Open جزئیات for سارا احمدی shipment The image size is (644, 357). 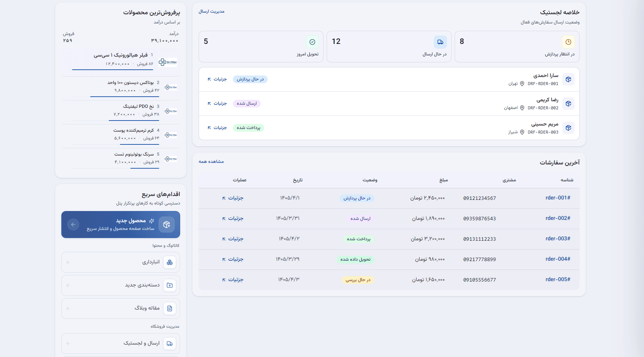click(x=217, y=79)
